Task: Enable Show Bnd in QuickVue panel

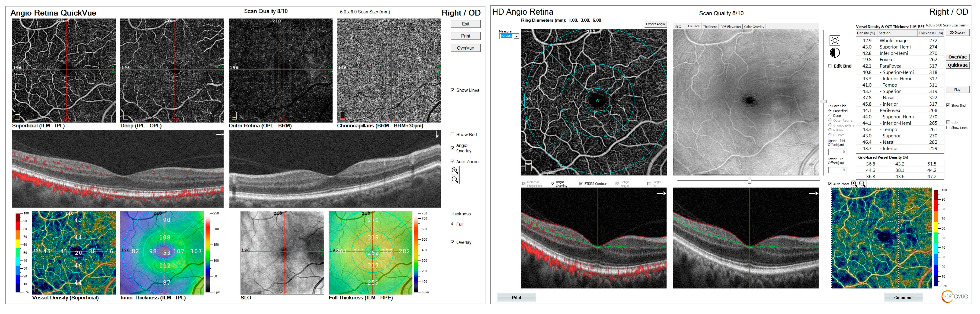Action: (x=452, y=135)
